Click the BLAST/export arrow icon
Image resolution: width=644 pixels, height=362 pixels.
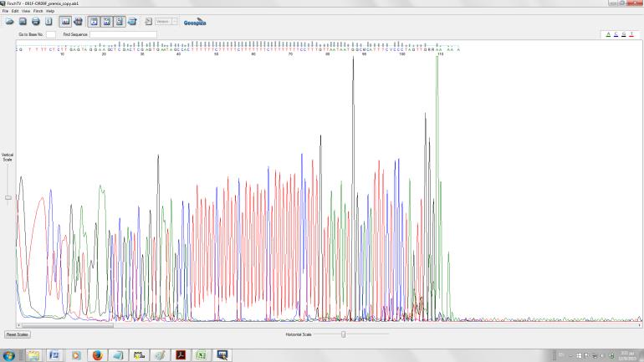point(148,22)
